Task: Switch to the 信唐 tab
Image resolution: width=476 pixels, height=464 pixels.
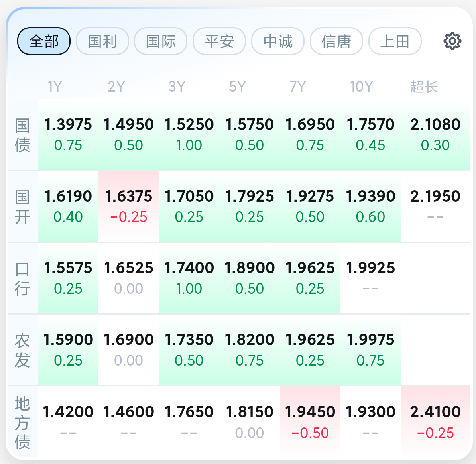Action: (336, 41)
